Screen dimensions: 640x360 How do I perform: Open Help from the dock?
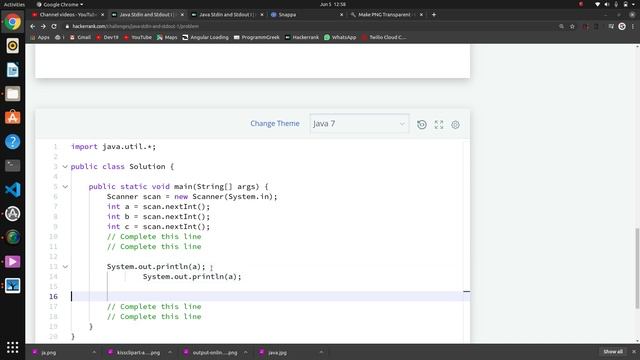pos(12,142)
